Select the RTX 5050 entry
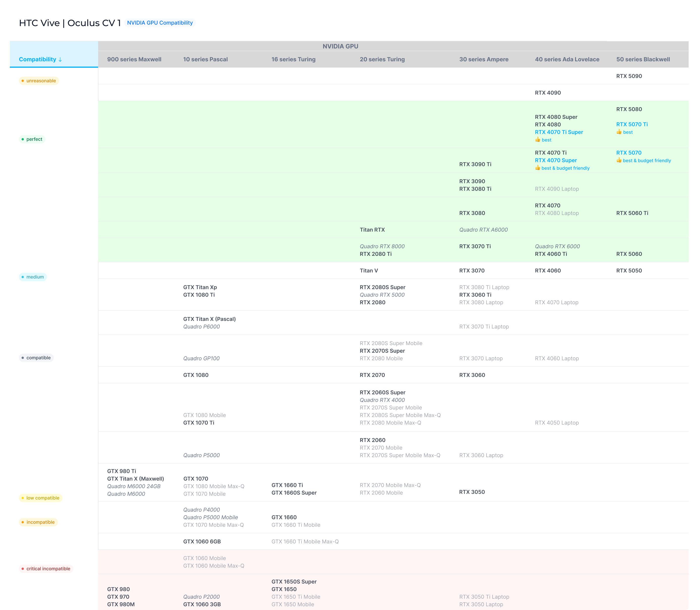 click(x=629, y=271)
